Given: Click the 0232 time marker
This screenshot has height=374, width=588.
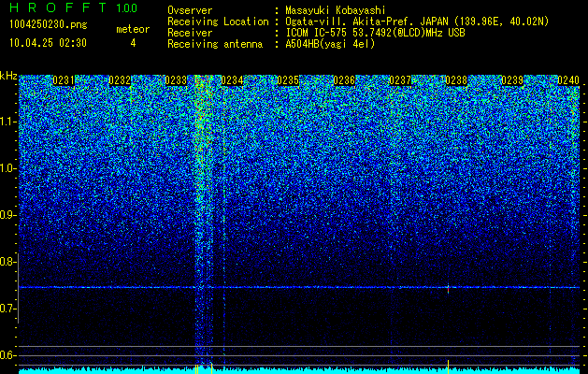Looking at the screenshot, I should 120,80.
